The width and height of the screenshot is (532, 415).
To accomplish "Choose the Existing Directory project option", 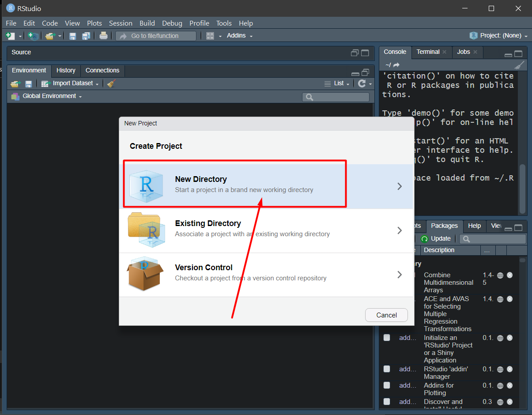I will click(266, 230).
